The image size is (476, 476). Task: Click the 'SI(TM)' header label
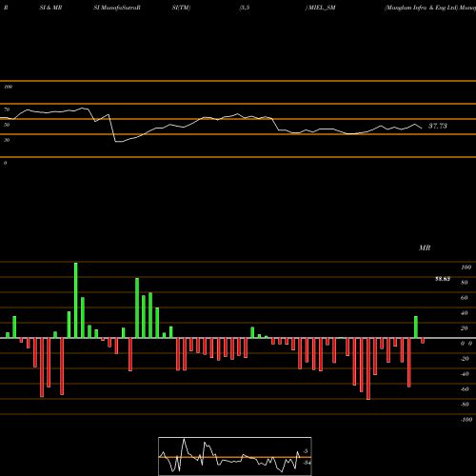(x=181, y=8)
